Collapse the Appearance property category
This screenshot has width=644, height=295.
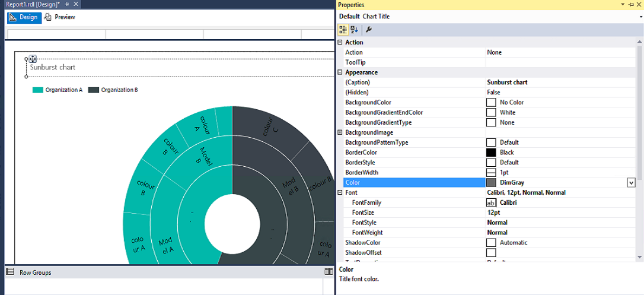[340, 72]
